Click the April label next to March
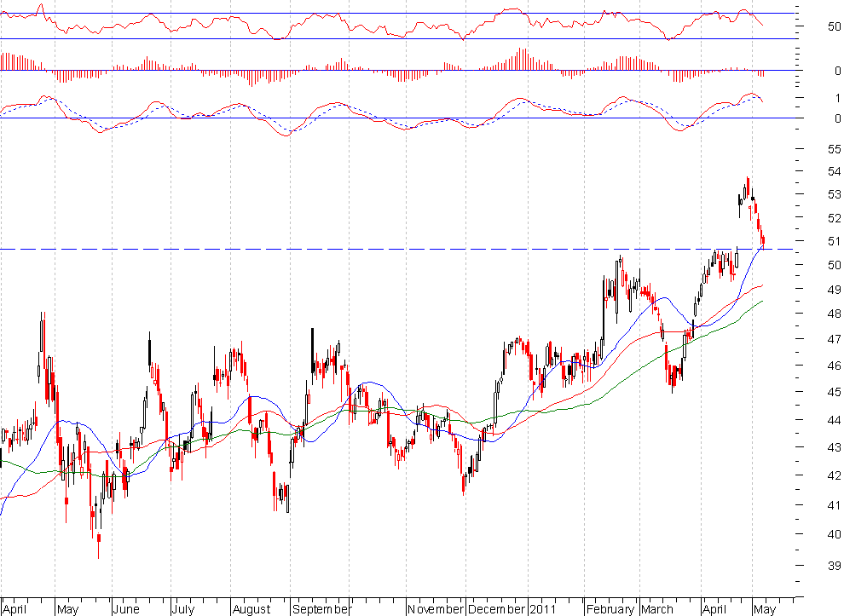The image size is (844, 616). pos(714,609)
